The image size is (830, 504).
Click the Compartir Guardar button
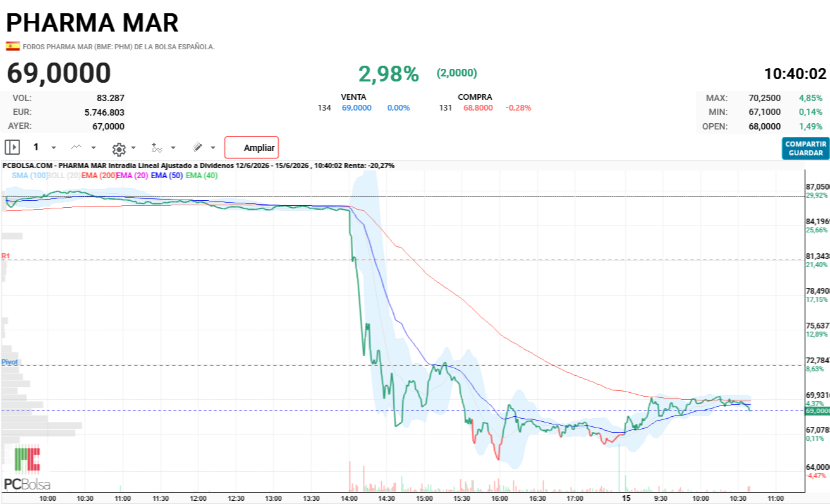[x=805, y=148]
